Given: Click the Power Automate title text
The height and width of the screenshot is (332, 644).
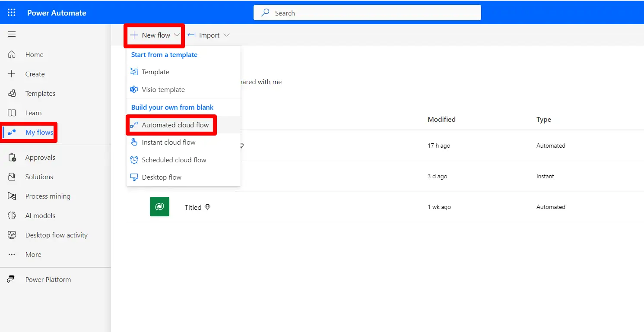Looking at the screenshot, I should [57, 13].
